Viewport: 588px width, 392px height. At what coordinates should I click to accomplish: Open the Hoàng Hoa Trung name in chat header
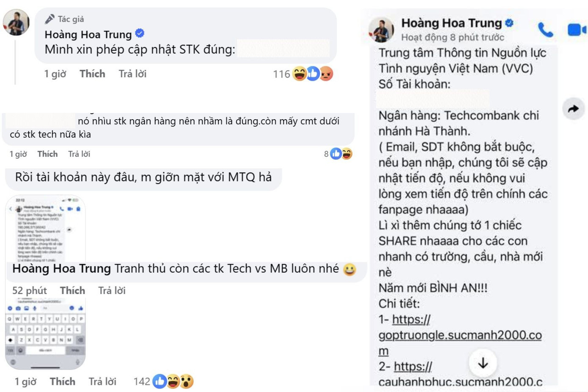[451, 23]
